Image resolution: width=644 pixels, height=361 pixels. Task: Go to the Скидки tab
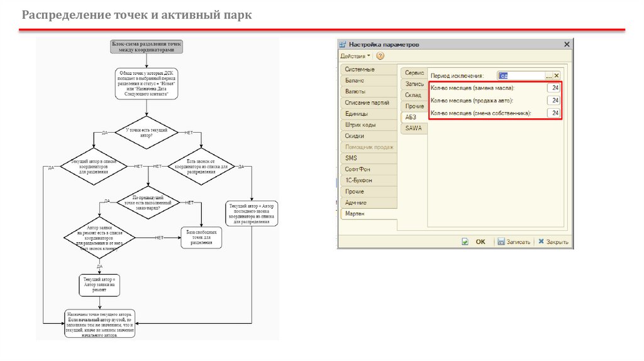coord(369,136)
